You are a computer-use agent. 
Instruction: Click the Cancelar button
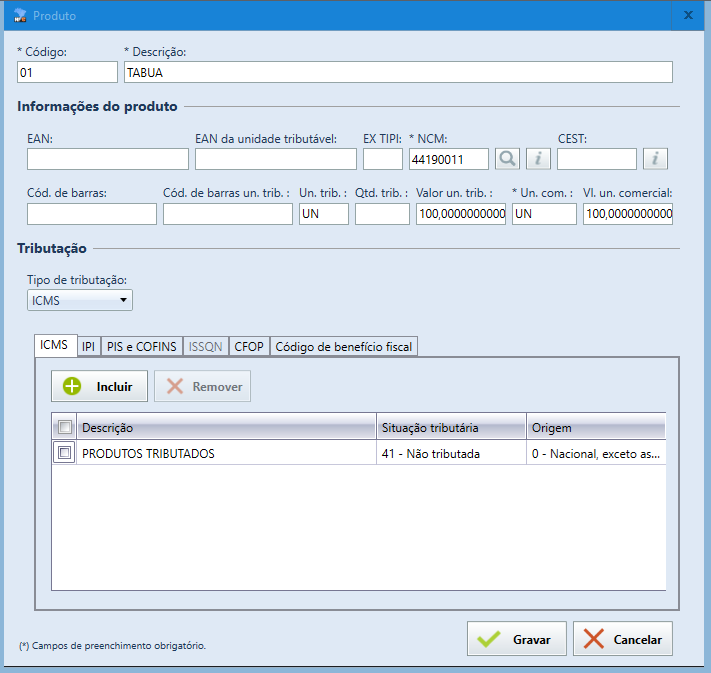(x=623, y=639)
